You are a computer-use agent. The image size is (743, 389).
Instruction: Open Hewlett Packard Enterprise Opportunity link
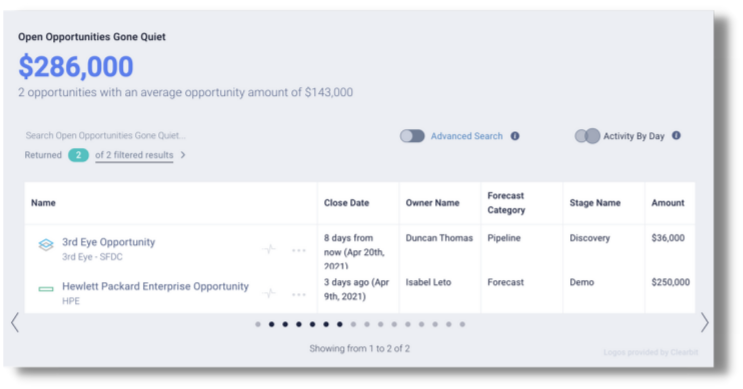click(155, 286)
